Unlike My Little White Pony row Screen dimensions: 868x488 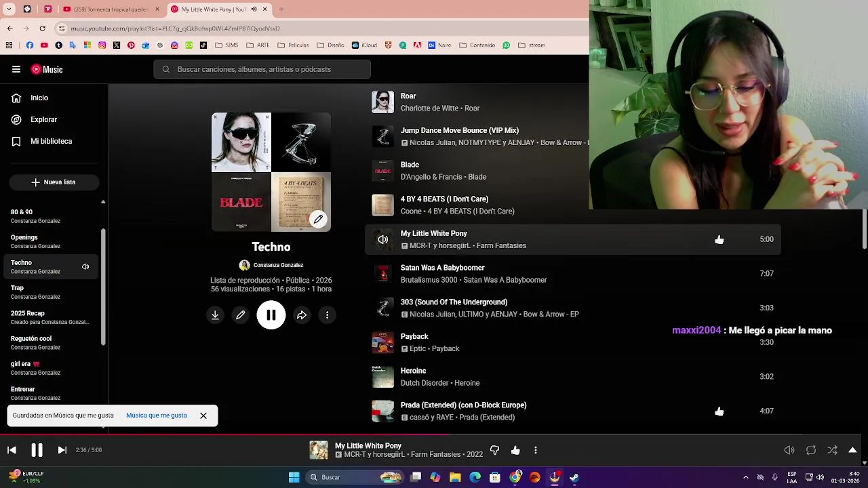(x=719, y=239)
